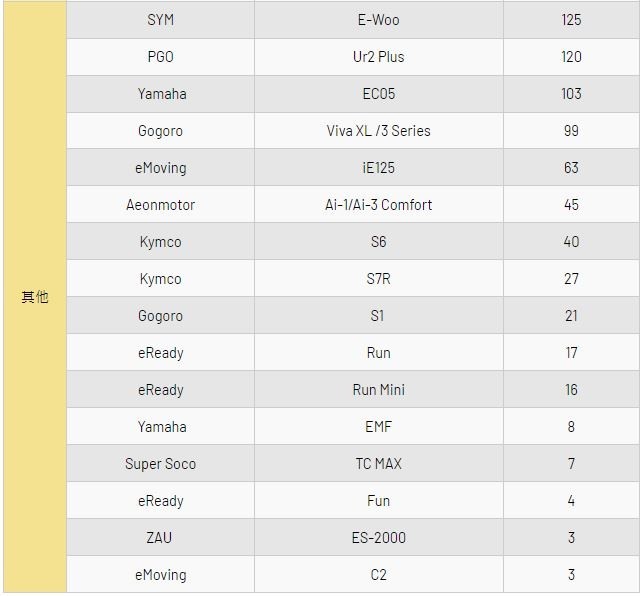Select the Aeonmotor brand cell
The width and height of the screenshot is (641, 596).
pos(160,205)
